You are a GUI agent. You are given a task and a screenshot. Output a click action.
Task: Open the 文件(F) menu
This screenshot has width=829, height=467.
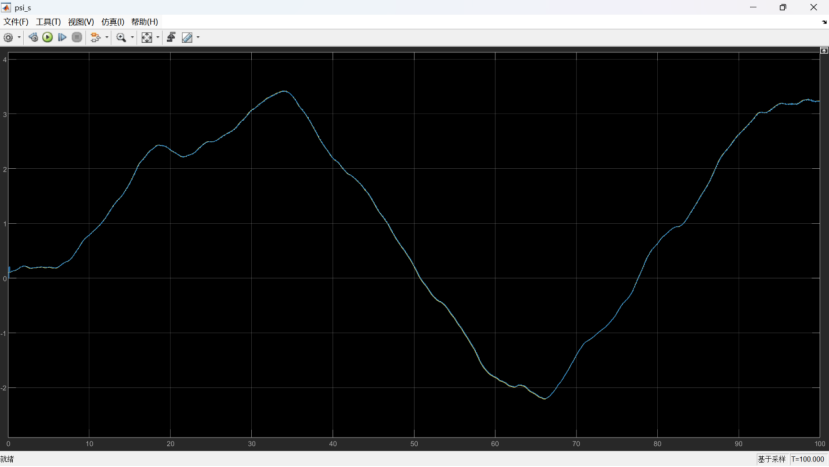pyautogui.click(x=16, y=21)
